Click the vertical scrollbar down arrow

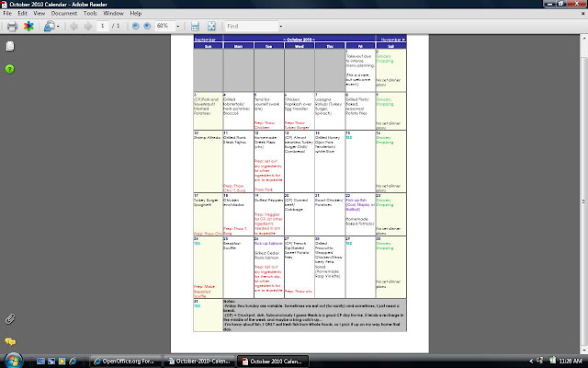coord(584,350)
